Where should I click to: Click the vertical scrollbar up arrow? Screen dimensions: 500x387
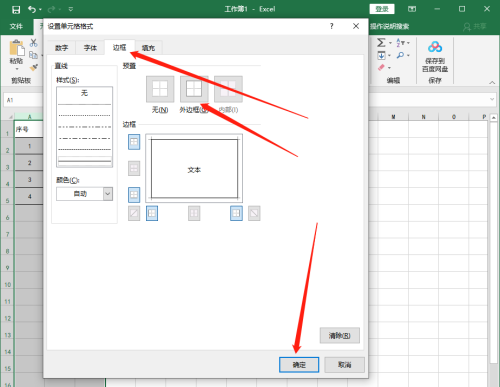point(494,118)
